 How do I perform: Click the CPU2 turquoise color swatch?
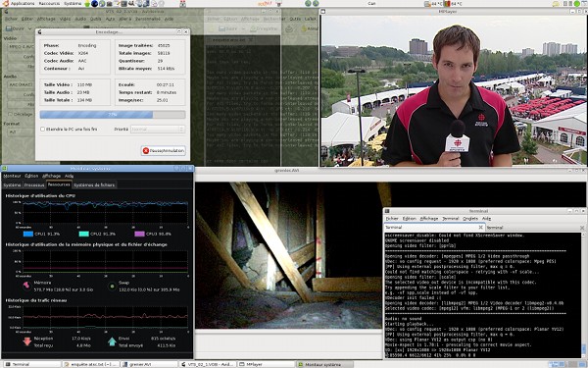tap(84, 234)
